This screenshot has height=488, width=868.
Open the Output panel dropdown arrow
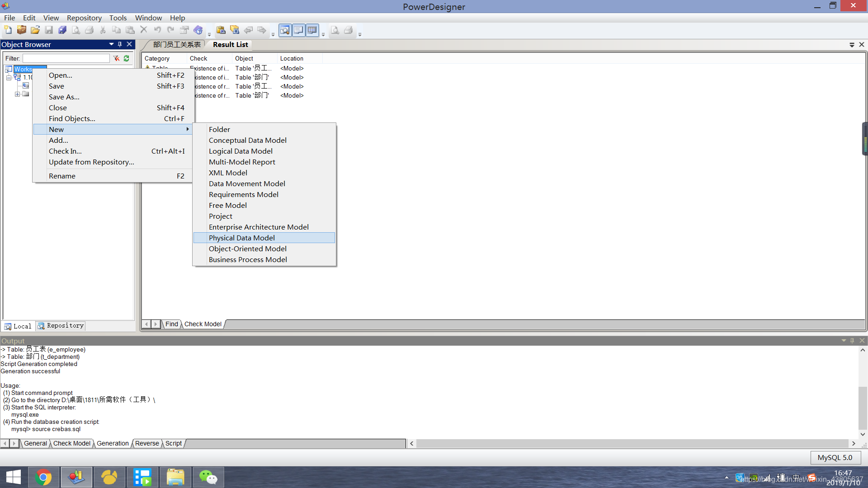click(x=844, y=341)
